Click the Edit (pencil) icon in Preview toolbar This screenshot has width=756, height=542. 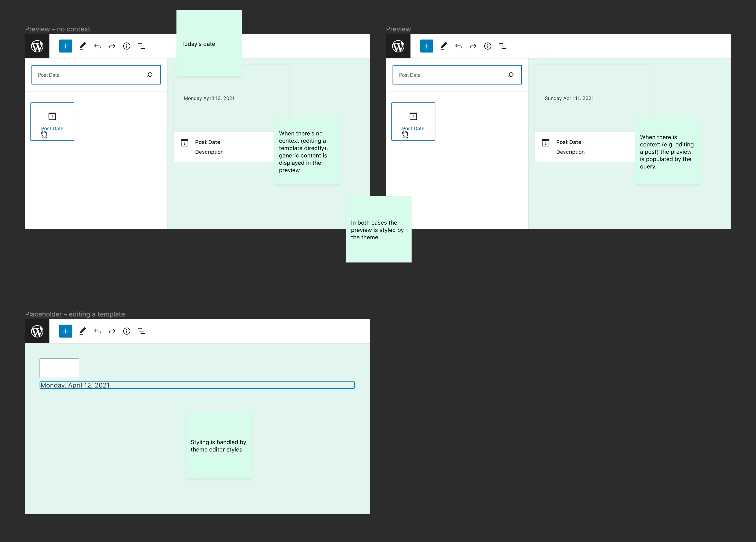444,46
